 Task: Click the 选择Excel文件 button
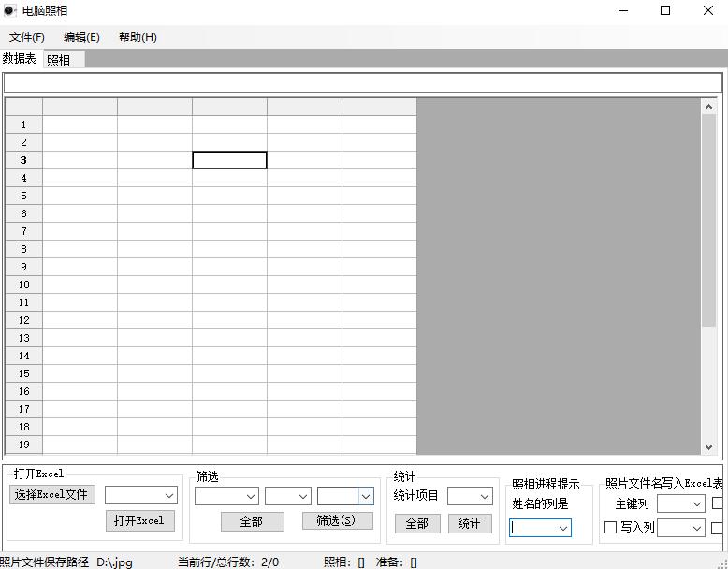point(52,494)
